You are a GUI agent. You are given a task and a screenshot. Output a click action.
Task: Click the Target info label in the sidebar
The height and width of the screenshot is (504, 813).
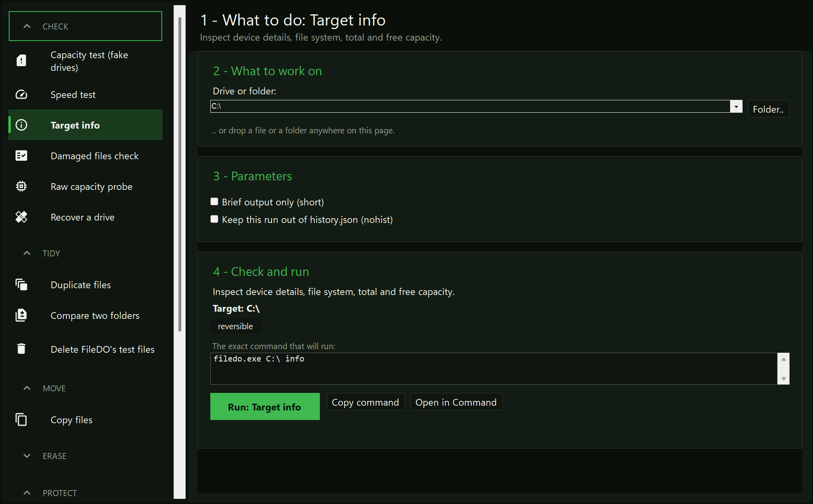pyautogui.click(x=75, y=125)
